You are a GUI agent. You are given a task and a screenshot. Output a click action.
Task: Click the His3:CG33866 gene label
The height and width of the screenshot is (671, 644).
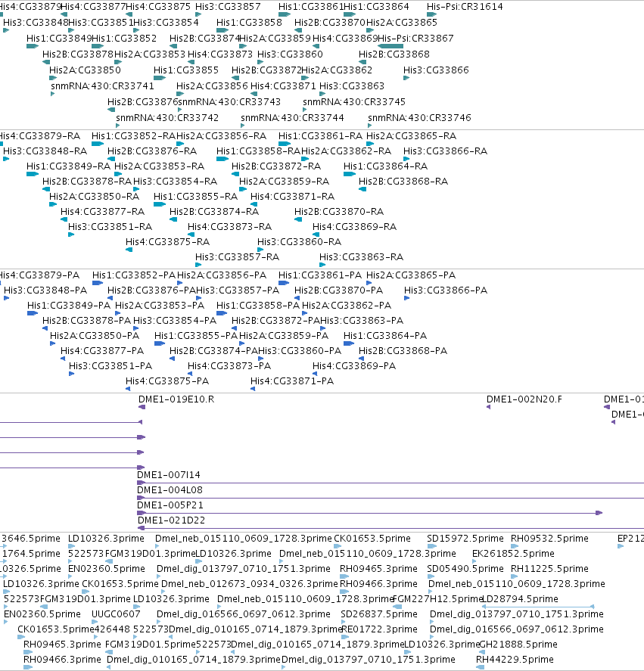[x=437, y=70]
